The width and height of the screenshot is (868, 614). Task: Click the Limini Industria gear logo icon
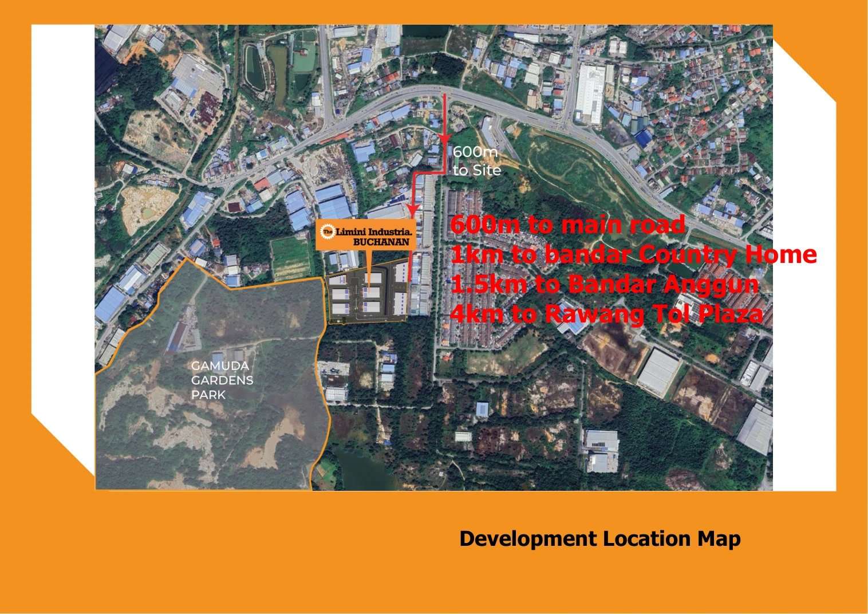(x=327, y=231)
